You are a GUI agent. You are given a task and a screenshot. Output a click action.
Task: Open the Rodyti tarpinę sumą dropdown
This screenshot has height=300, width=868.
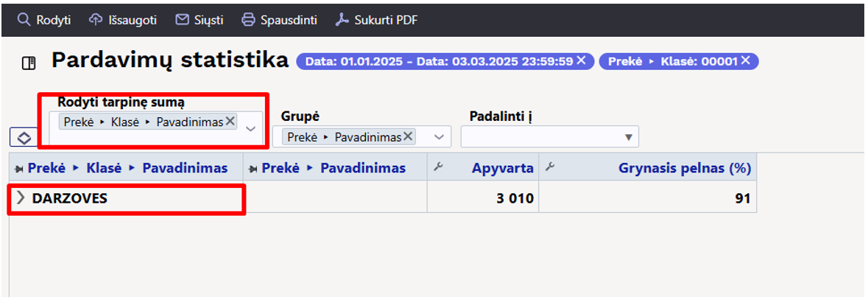(x=250, y=128)
